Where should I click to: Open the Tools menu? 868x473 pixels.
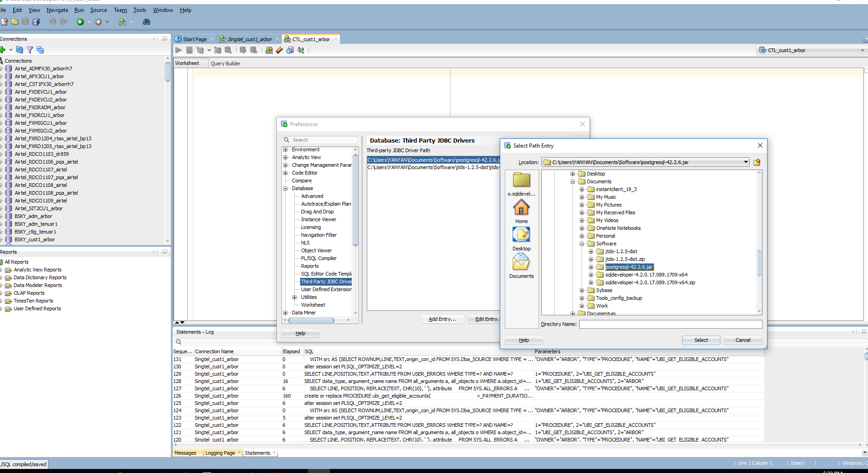click(x=139, y=10)
